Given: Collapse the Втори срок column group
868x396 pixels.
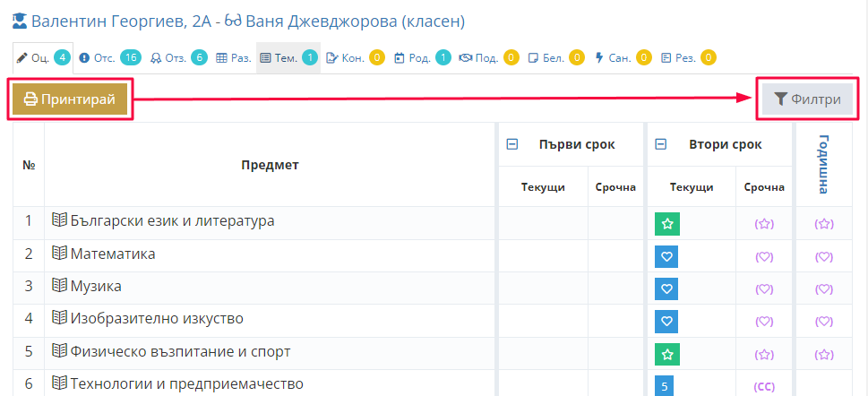Looking at the screenshot, I should [660, 144].
